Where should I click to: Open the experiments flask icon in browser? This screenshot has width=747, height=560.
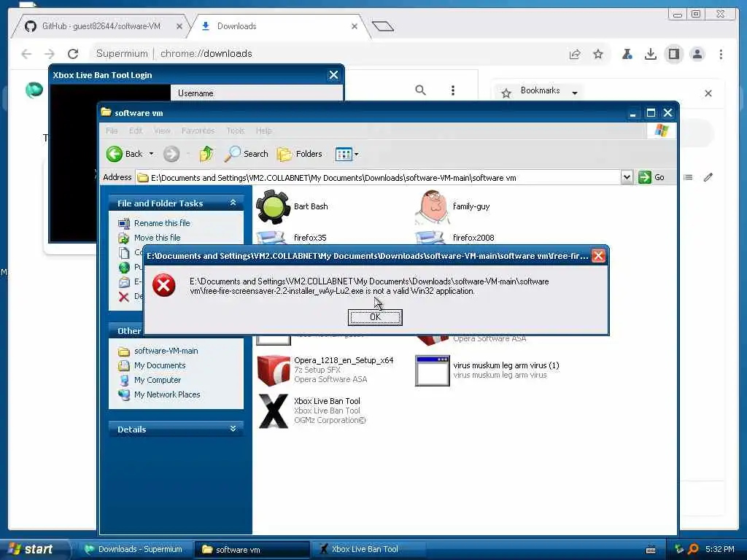[627, 54]
